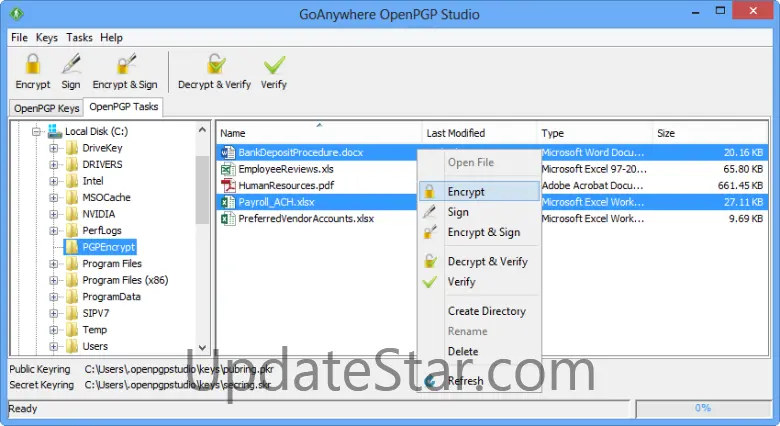This screenshot has height=426, width=780.
Task: Expand the Program Files folder node
Action: 54,264
